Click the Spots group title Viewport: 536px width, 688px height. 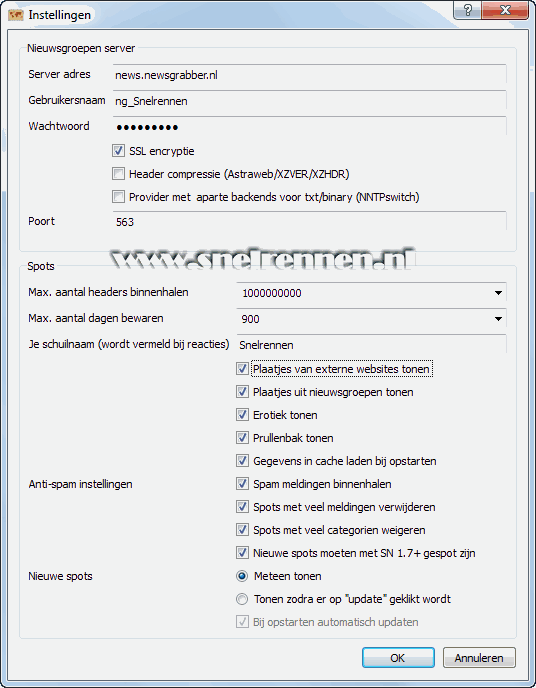pos(41,266)
